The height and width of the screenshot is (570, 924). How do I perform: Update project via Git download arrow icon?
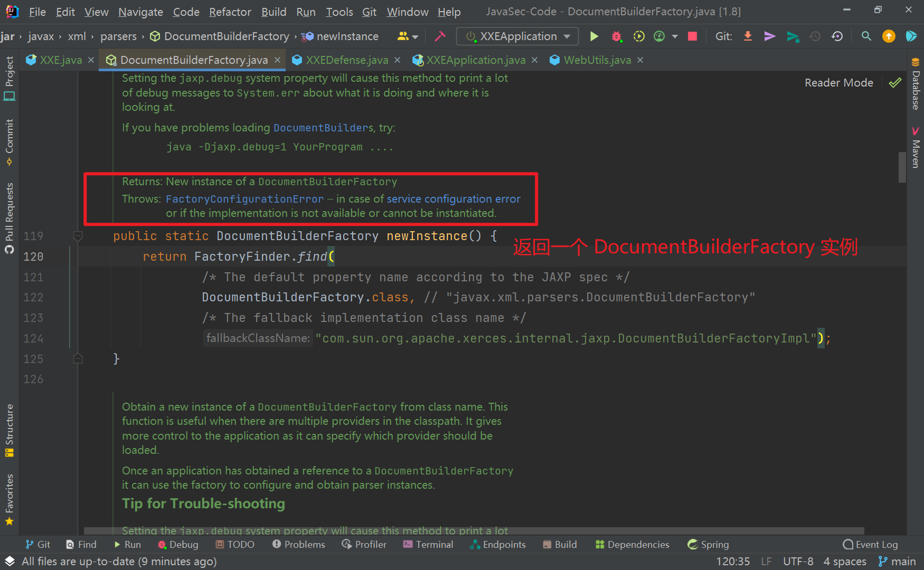click(x=748, y=36)
